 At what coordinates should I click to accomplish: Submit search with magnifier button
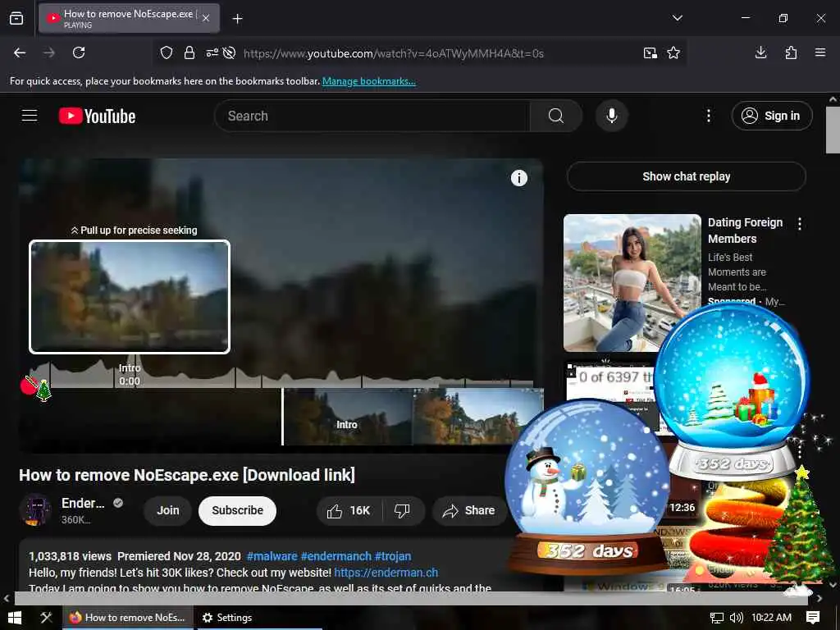[x=555, y=116]
